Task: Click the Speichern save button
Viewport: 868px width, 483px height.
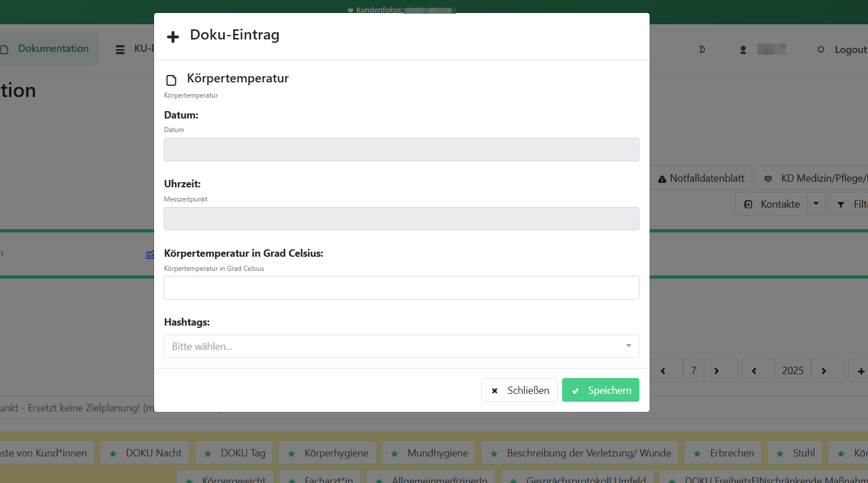Action: tap(600, 390)
